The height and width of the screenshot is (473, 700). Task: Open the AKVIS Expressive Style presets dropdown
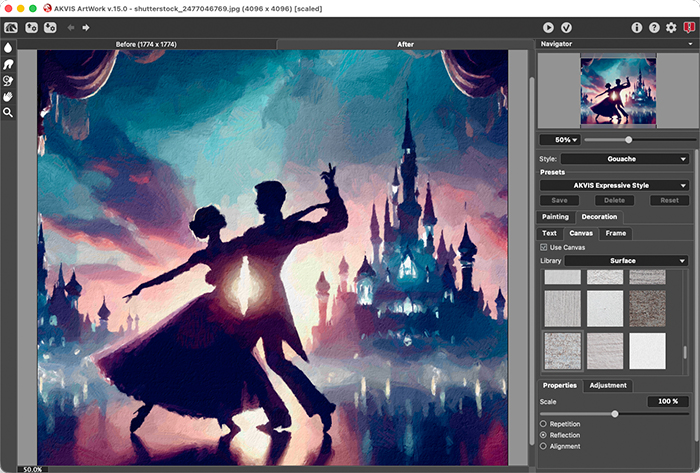pyautogui.click(x=614, y=185)
